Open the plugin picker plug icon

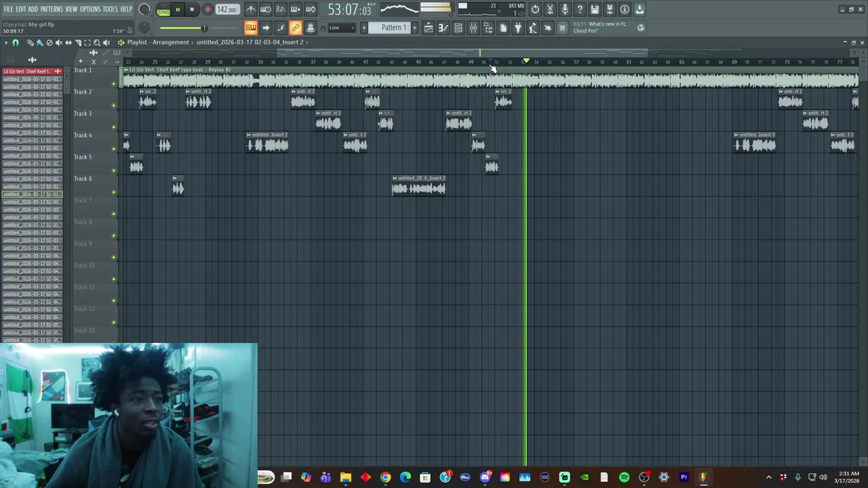point(518,28)
